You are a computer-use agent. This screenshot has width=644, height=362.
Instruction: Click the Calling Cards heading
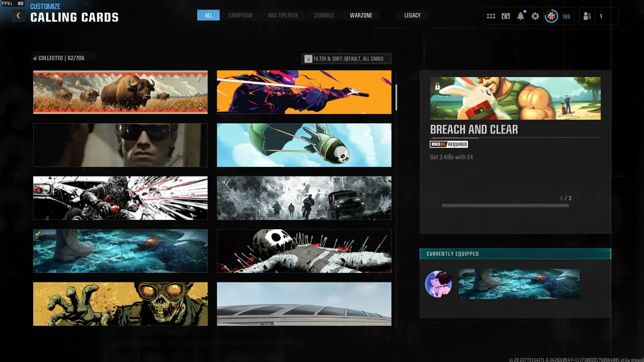click(x=74, y=18)
